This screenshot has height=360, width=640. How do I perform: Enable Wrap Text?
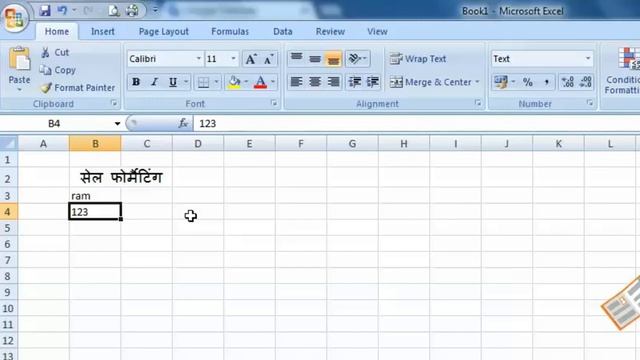(x=418, y=59)
